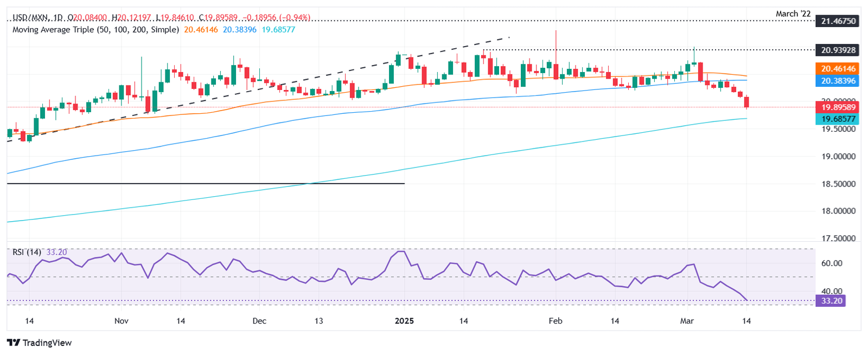This screenshot has height=355, width=868.
Task: Open the Moving Average Triple indicator legend
Action: coord(95,29)
